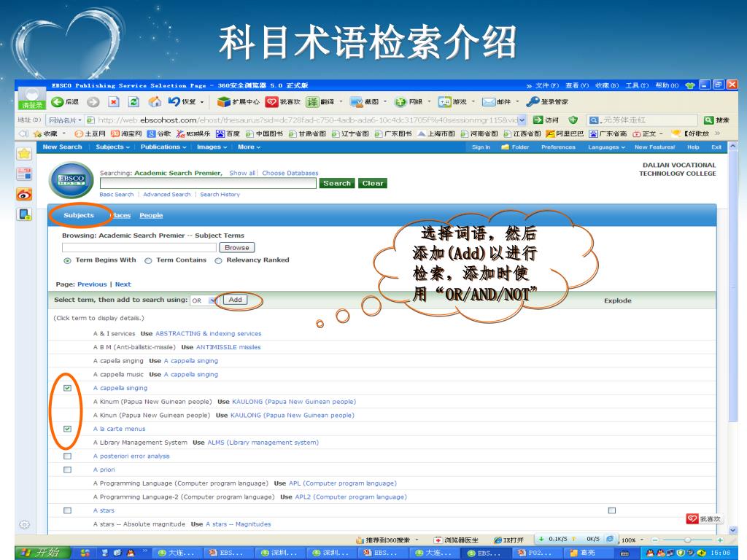Open the 工具(T) browser menu

[x=637, y=86]
